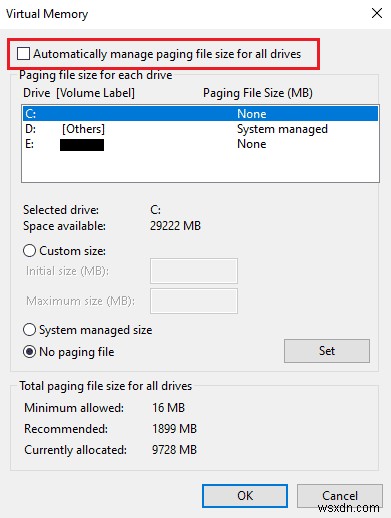Enable automatically manage paging file size checkbox

pyautogui.click(x=23, y=54)
